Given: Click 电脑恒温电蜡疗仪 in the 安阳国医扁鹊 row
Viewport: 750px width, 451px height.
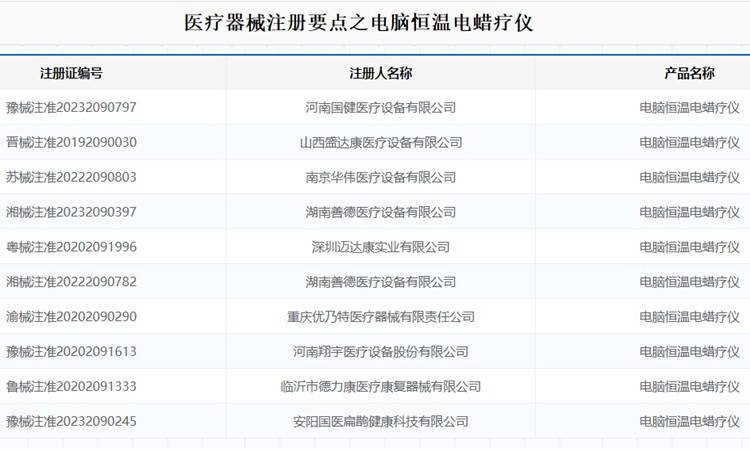Looking at the screenshot, I should [x=689, y=421].
